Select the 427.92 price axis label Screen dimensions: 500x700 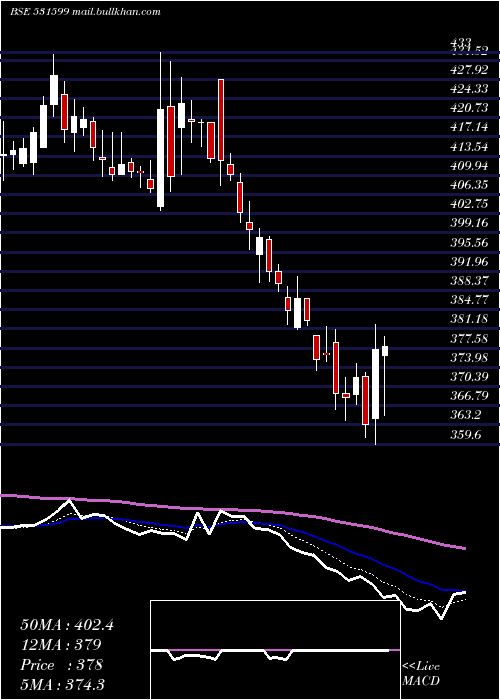click(x=469, y=70)
